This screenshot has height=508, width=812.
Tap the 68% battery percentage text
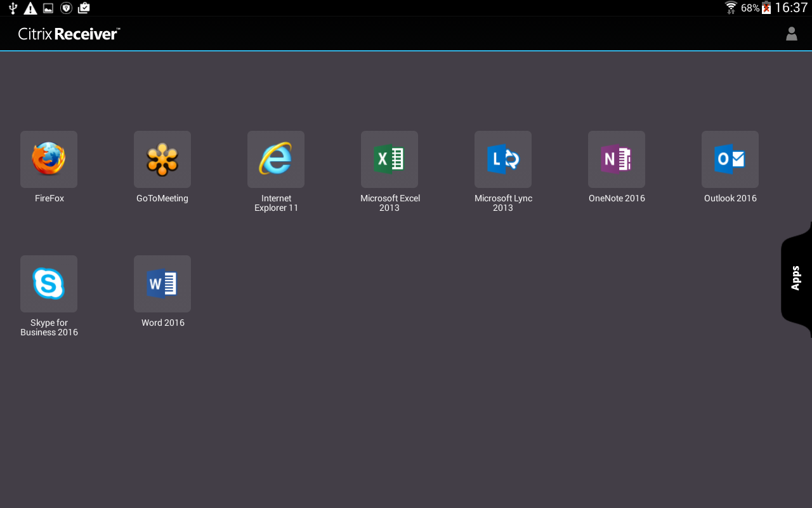(750, 8)
